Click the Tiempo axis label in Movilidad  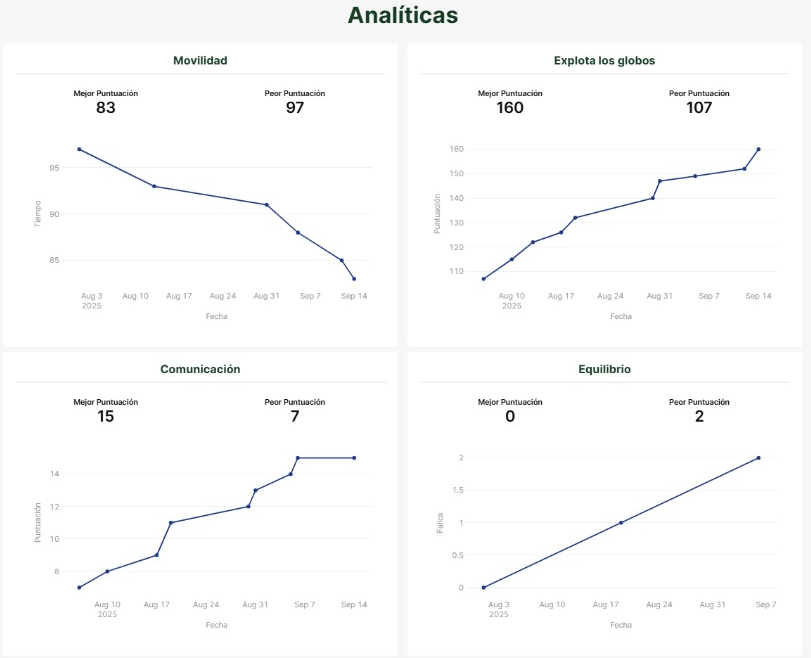pyautogui.click(x=38, y=213)
